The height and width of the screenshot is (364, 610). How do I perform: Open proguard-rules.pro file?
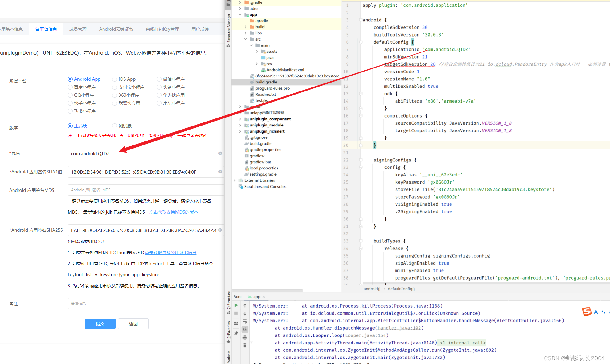click(x=273, y=88)
